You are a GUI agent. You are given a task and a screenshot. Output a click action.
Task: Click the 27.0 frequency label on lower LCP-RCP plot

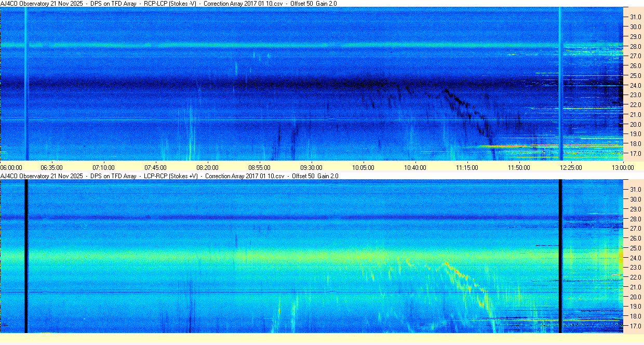click(636, 228)
